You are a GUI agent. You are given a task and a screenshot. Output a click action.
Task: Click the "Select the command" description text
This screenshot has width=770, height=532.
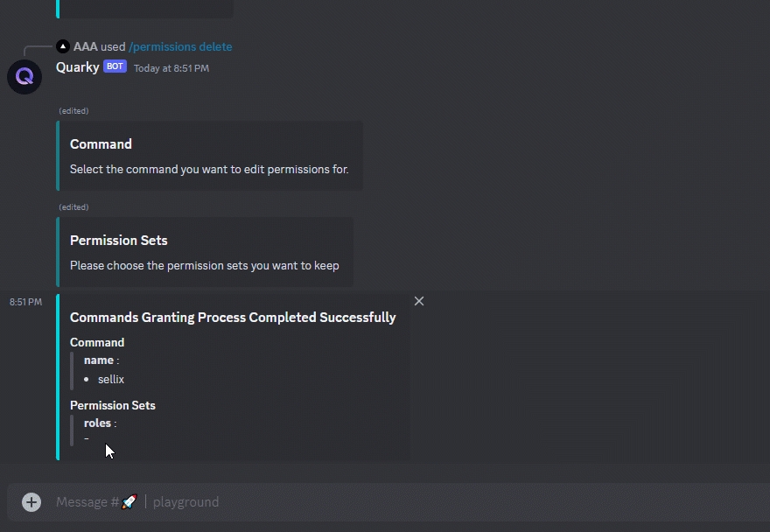tap(209, 169)
